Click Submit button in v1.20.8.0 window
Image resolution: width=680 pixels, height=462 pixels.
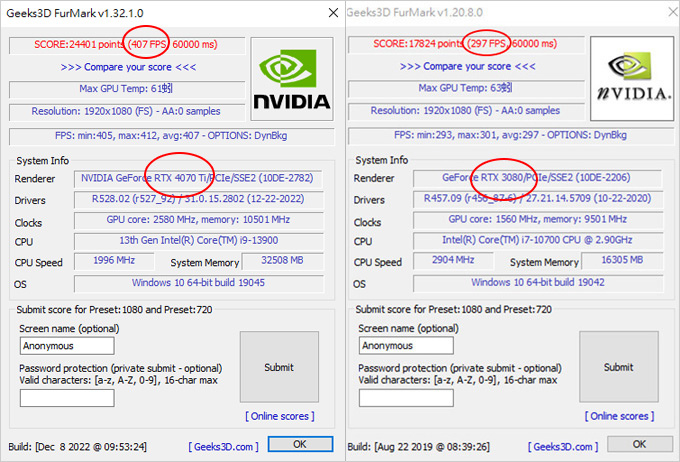pos(619,367)
